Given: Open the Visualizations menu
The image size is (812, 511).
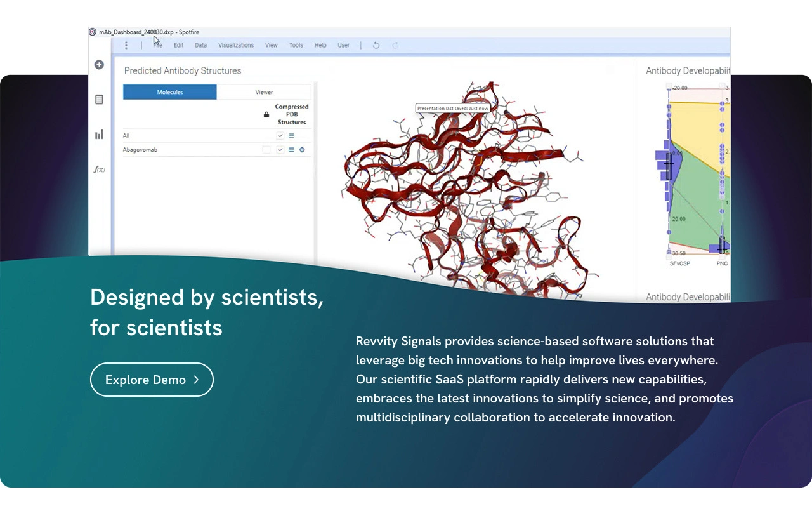Looking at the screenshot, I should [x=236, y=45].
